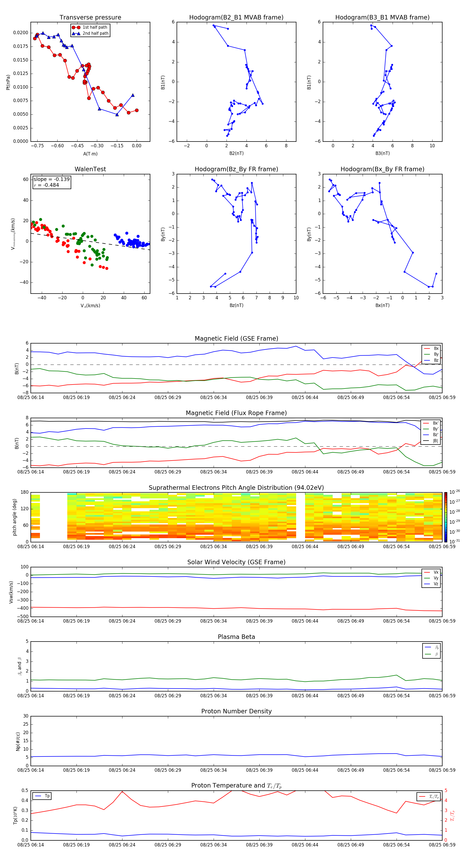Click the 'Solar Wind Velocity (GSE Frame)' title
The height and width of the screenshot is (868, 473).
236,562
